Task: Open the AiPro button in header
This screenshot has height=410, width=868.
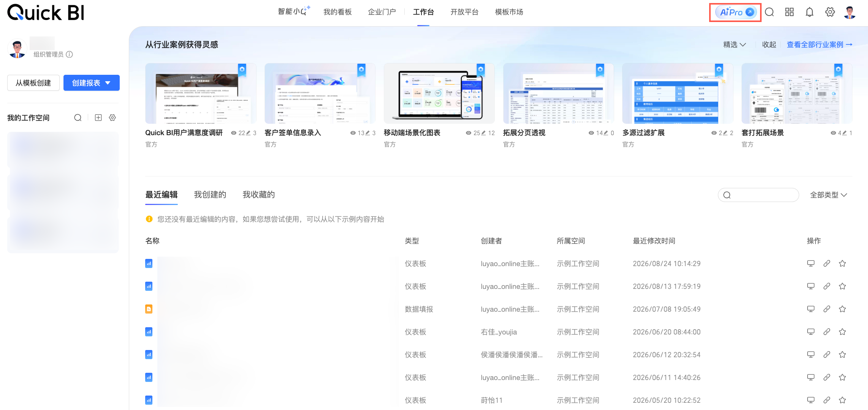Action: [736, 12]
